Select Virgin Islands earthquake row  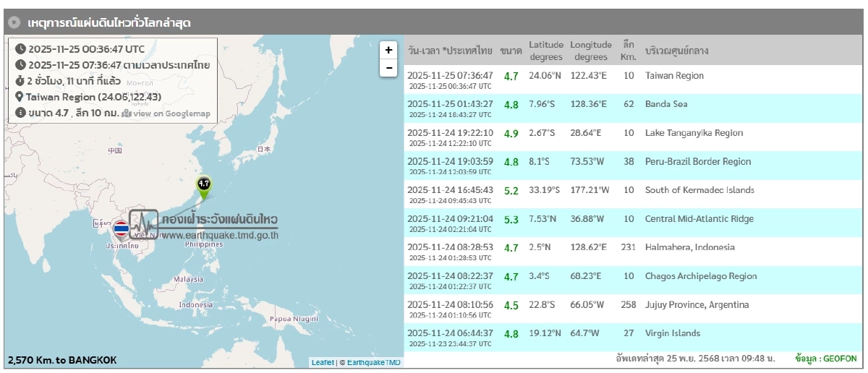(633, 338)
